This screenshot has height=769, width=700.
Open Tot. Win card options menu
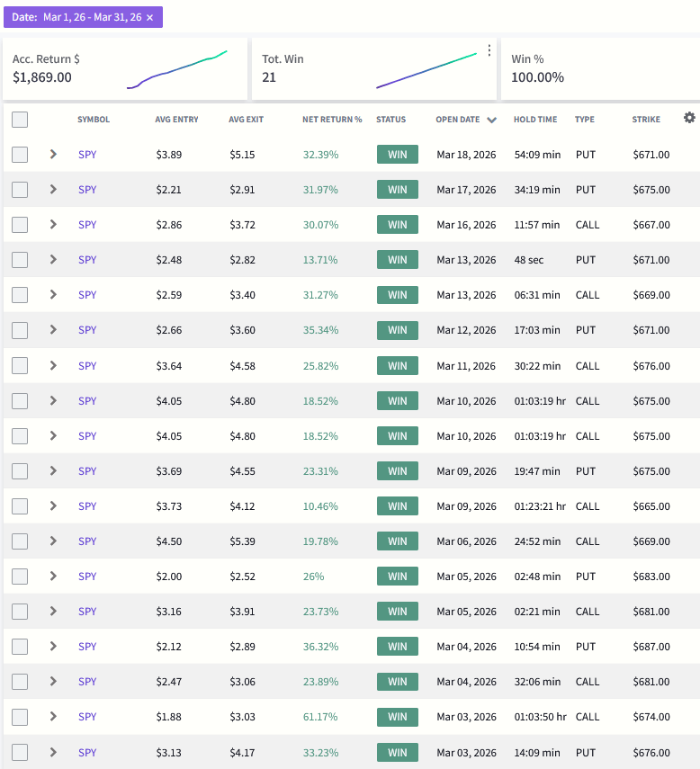pos(489,50)
